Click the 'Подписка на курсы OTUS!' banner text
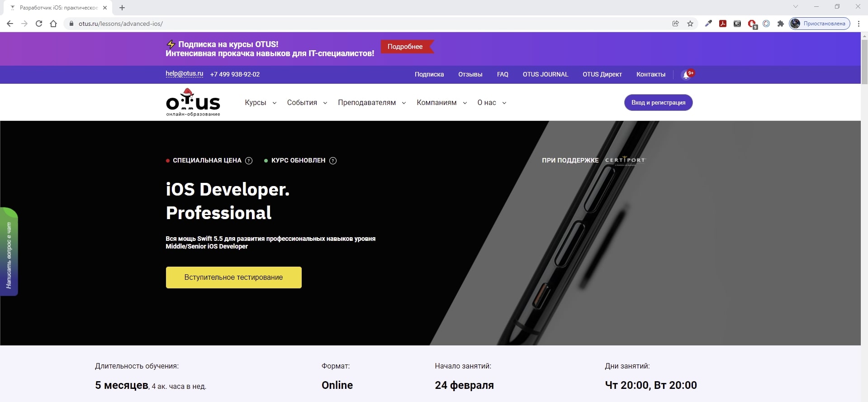The image size is (868, 402). [x=228, y=44]
